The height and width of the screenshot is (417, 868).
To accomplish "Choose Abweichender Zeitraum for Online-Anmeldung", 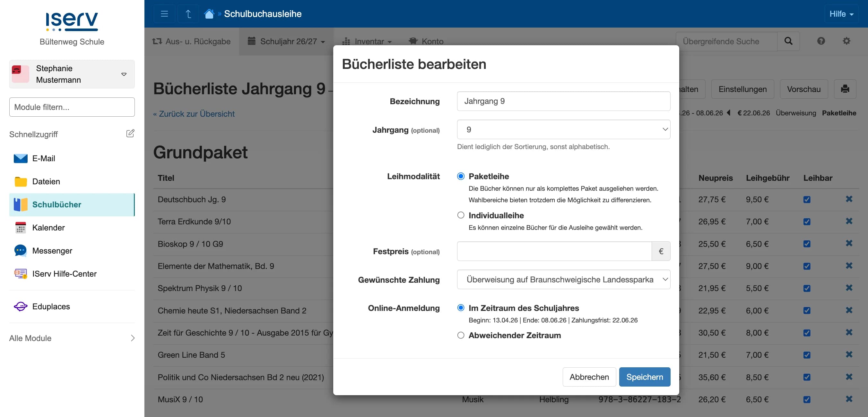I will 460,335.
